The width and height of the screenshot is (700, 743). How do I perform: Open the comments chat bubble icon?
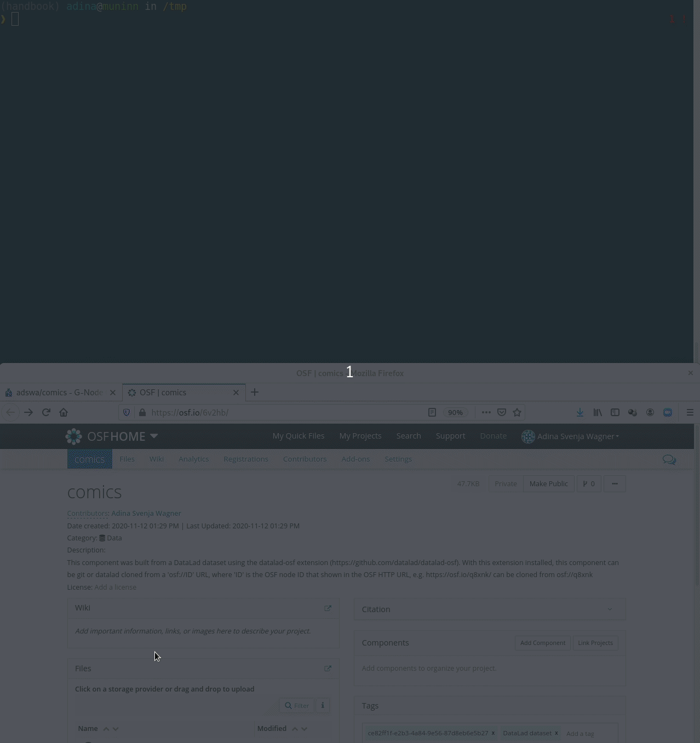pos(669,460)
